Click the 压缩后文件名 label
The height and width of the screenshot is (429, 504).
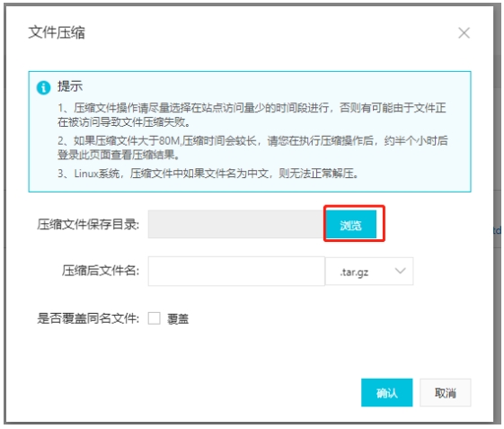pyautogui.click(x=101, y=271)
